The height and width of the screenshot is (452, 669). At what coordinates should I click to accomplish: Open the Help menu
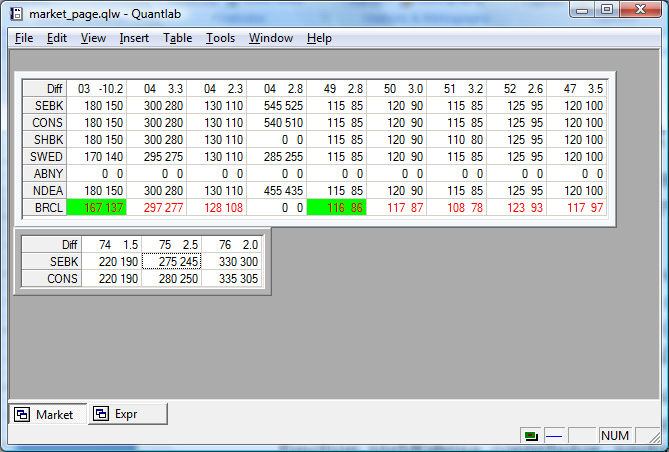point(319,38)
